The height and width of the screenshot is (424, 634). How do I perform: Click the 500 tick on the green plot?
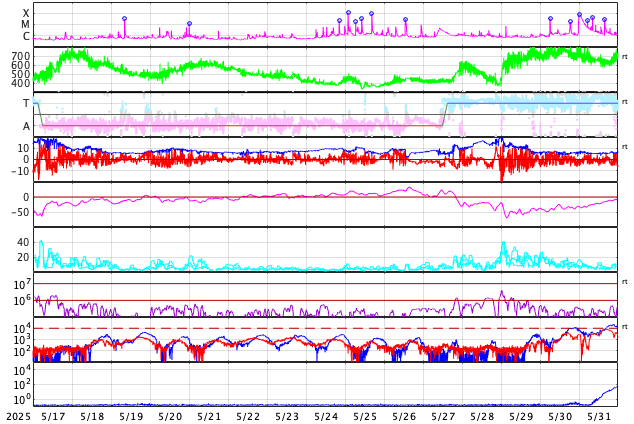pyautogui.click(x=21, y=74)
